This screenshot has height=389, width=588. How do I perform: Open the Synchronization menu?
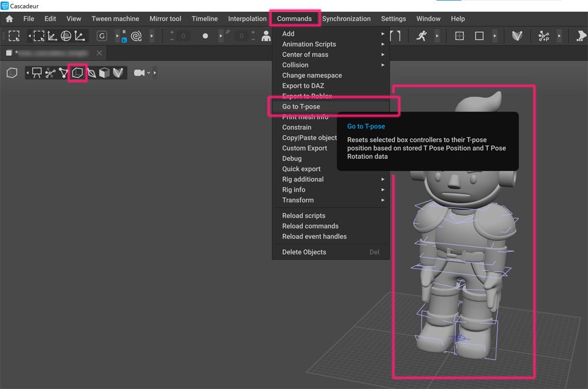[x=346, y=18]
